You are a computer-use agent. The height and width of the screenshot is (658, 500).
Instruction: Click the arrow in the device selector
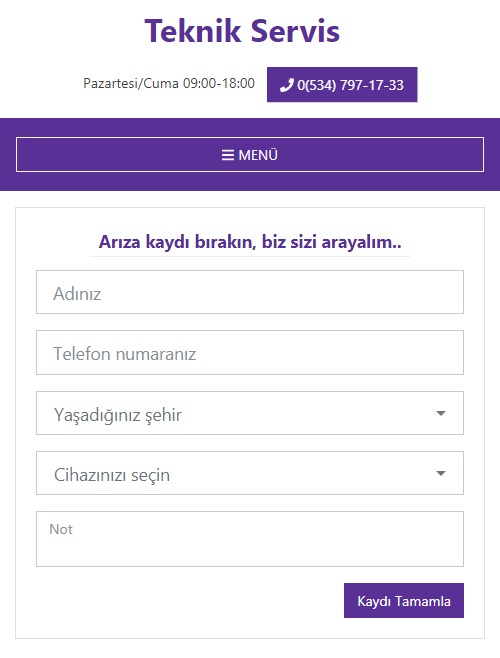[x=440, y=473]
